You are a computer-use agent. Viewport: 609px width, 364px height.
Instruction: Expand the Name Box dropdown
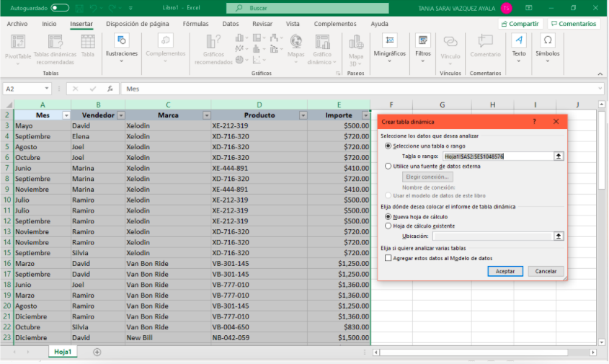(x=47, y=89)
